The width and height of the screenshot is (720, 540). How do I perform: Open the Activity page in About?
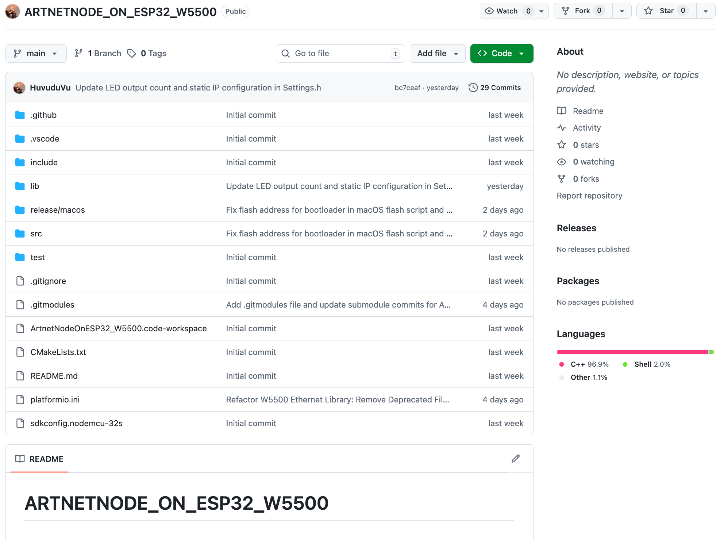click(586, 128)
